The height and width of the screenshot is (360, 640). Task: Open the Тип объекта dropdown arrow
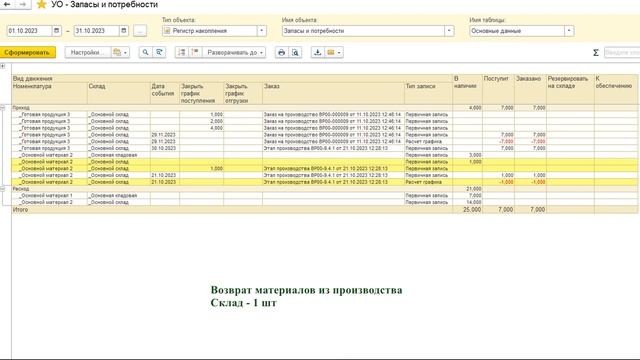pyautogui.click(x=262, y=31)
